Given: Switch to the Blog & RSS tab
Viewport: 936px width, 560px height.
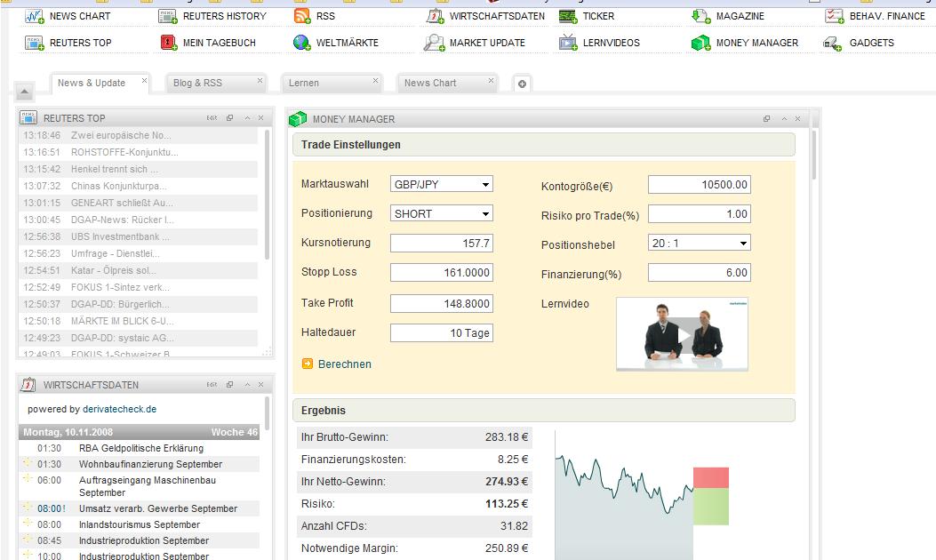Looking at the screenshot, I should point(197,83).
